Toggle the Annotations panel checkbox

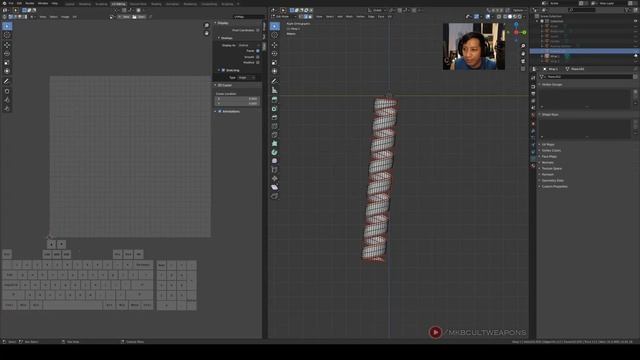point(220,111)
